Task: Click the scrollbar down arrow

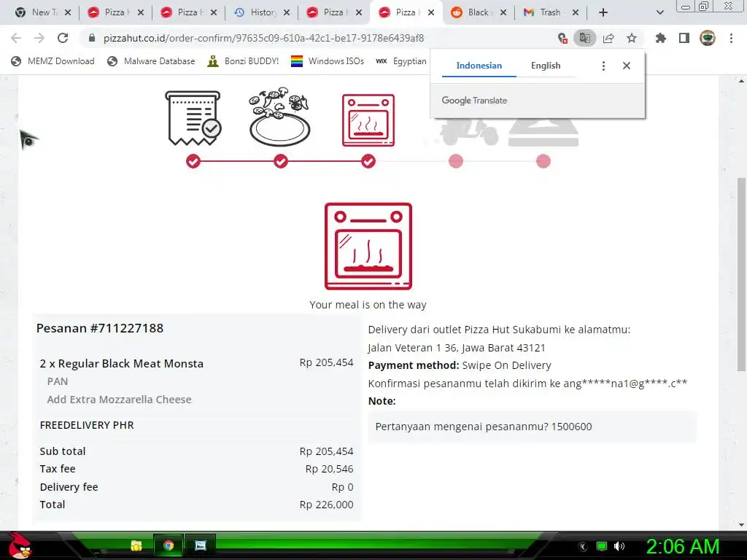Action: [x=741, y=525]
